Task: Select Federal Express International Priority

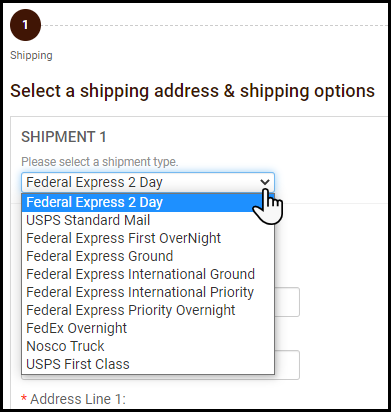Action: point(148,292)
